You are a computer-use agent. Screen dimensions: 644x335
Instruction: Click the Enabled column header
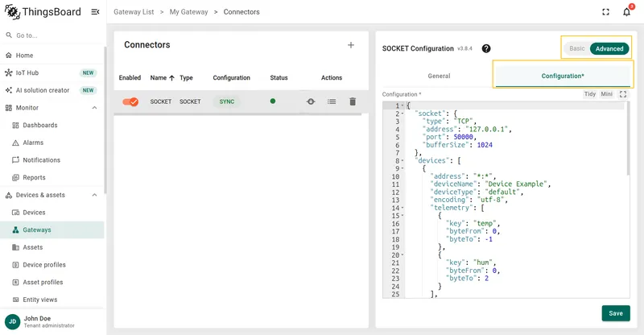coord(130,77)
